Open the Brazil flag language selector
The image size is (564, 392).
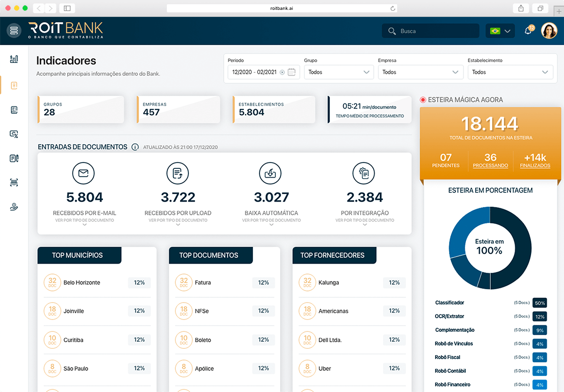tap(500, 31)
